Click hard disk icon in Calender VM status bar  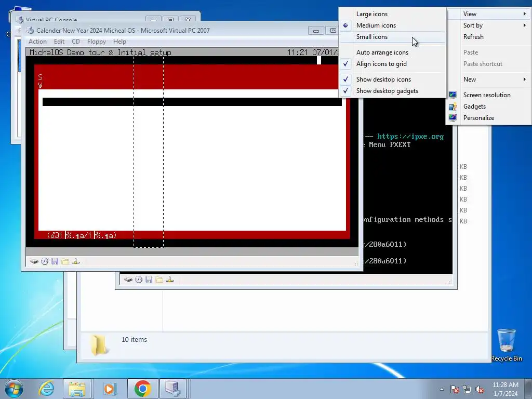coord(34,262)
